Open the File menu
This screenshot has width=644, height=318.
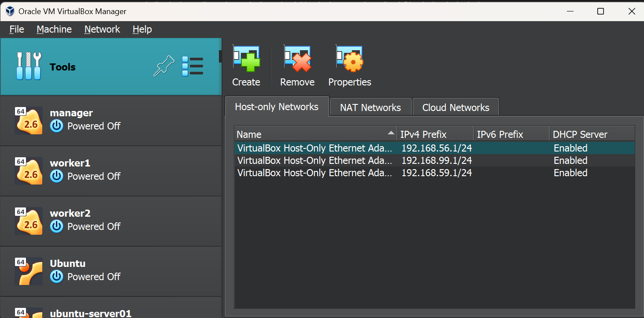point(17,29)
